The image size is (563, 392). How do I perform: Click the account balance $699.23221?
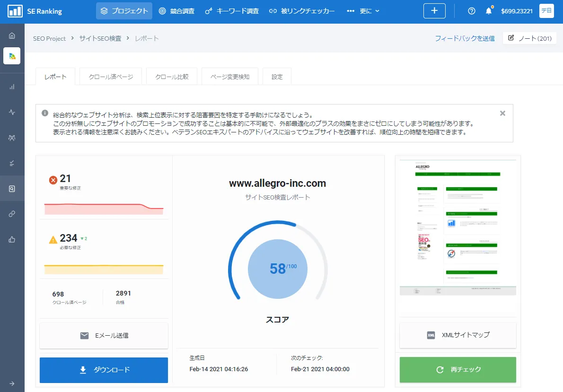[517, 11]
